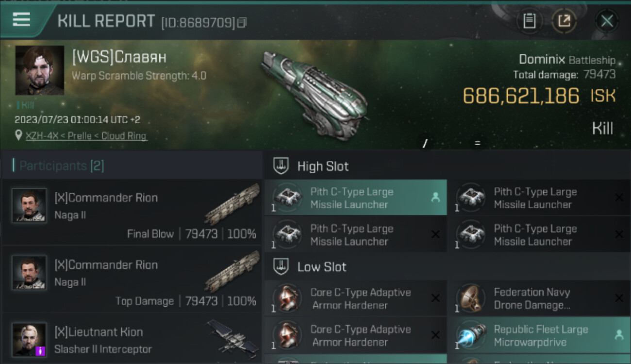Viewport: 631px width, 364px height.
Task: Click the Federation Navy Drone Damage module icon
Action: pos(471,298)
